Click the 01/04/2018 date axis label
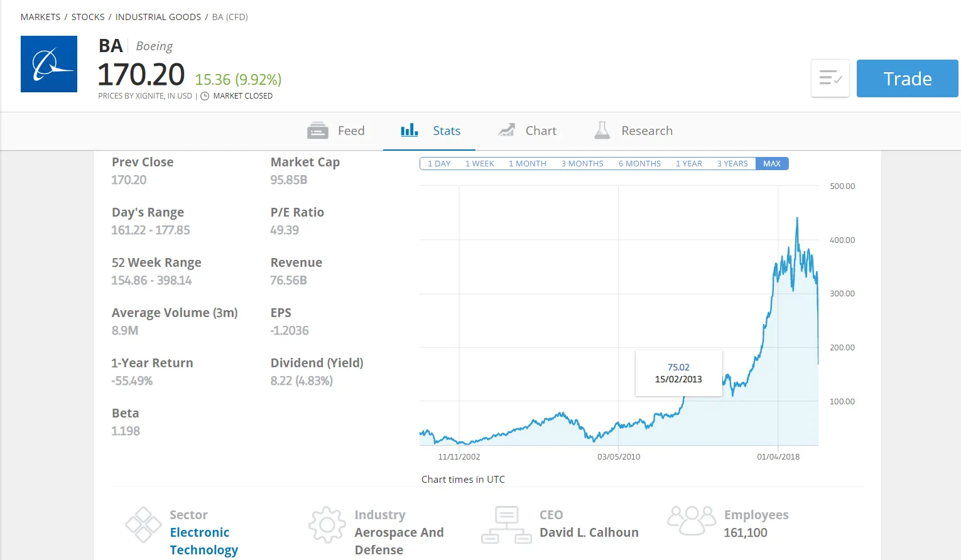This screenshot has width=961, height=560. click(x=778, y=457)
